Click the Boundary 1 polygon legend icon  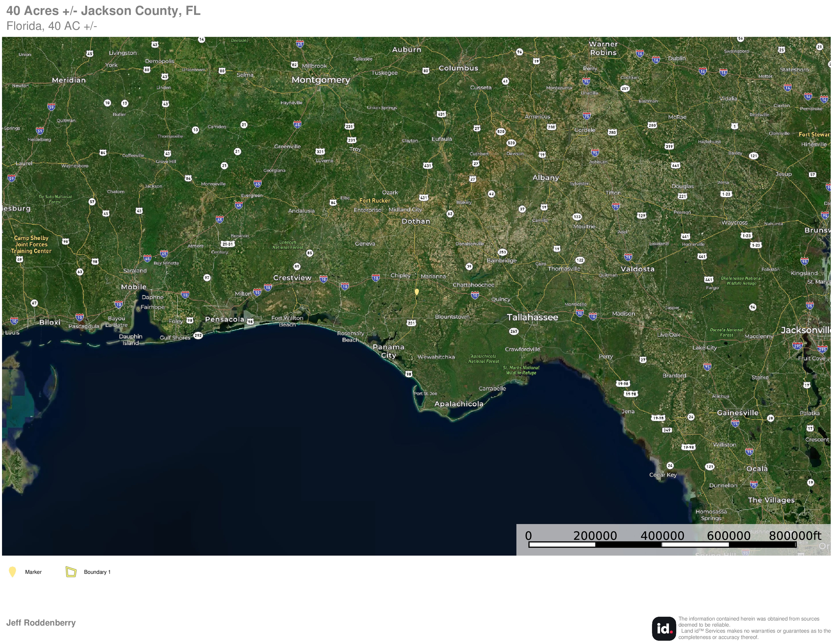point(71,572)
